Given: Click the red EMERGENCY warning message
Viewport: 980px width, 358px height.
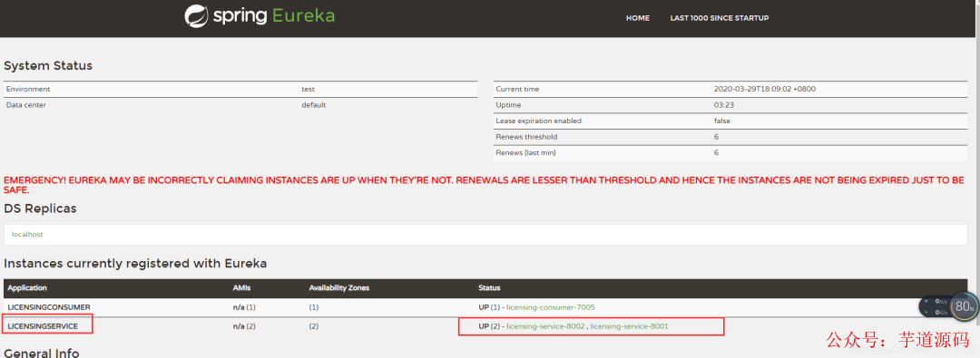Looking at the screenshot, I should click(x=485, y=186).
